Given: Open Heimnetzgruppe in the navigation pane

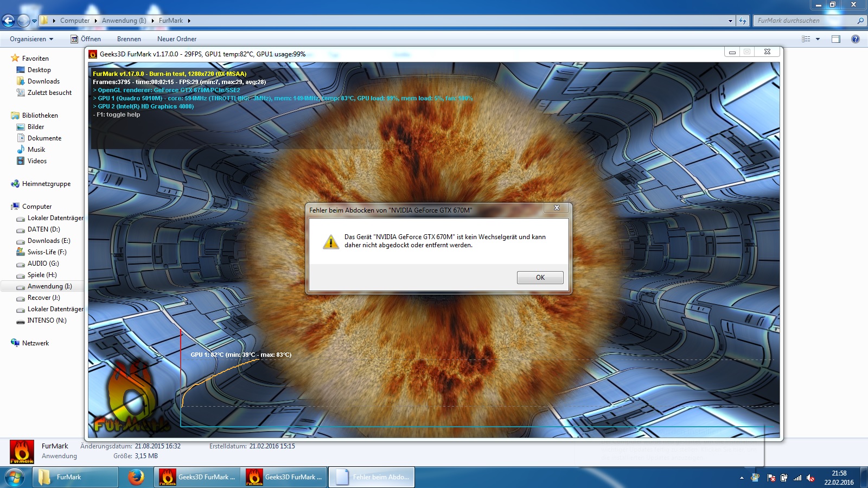Looking at the screenshot, I should (x=46, y=184).
